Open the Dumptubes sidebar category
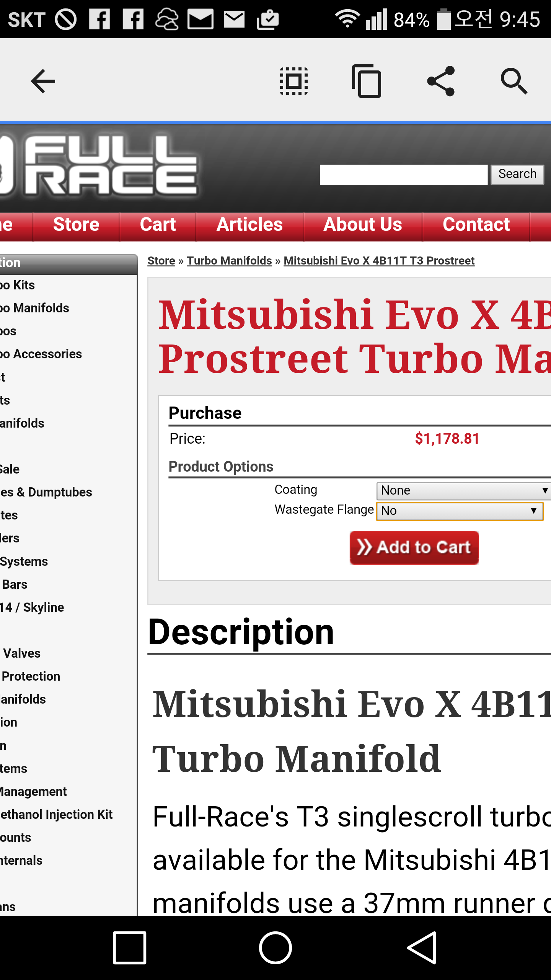This screenshot has height=980, width=551. [x=46, y=492]
